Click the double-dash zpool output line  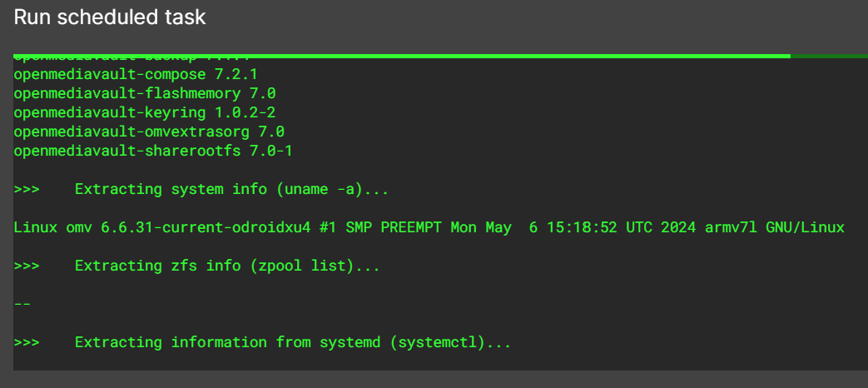point(22,304)
